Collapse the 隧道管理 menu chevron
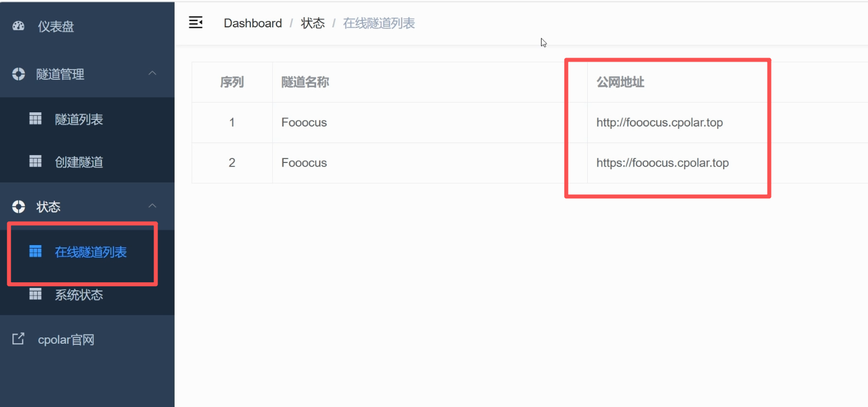Screen dimensions: 868x407 click(x=152, y=74)
